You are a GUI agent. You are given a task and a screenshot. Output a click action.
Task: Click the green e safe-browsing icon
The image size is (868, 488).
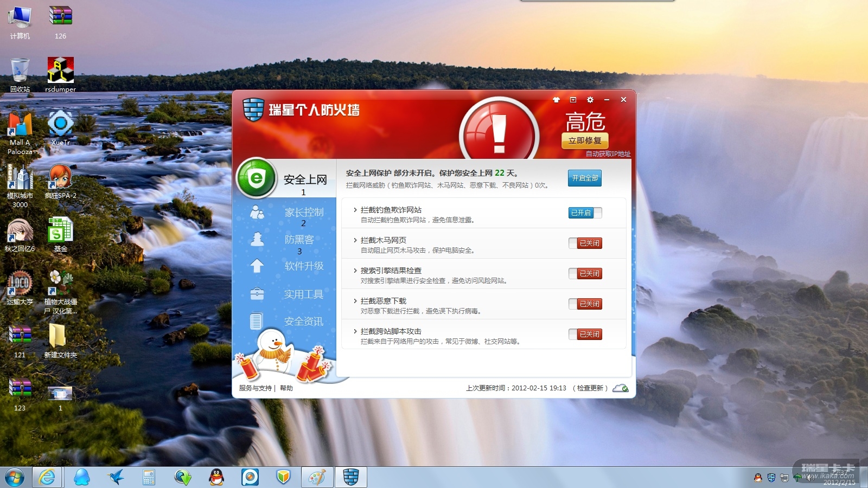pyautogui.click(x=257, y=178)
